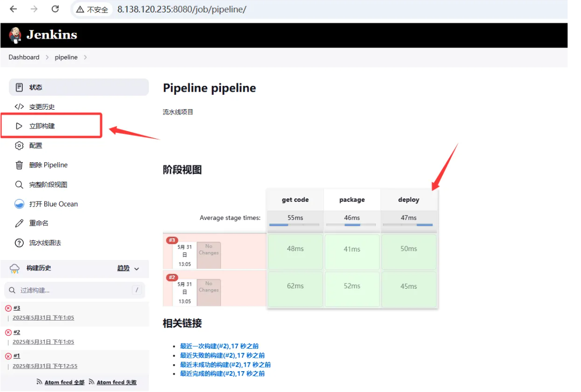
Task: Click the No Changes box for build #2
Action: (209, 292)
